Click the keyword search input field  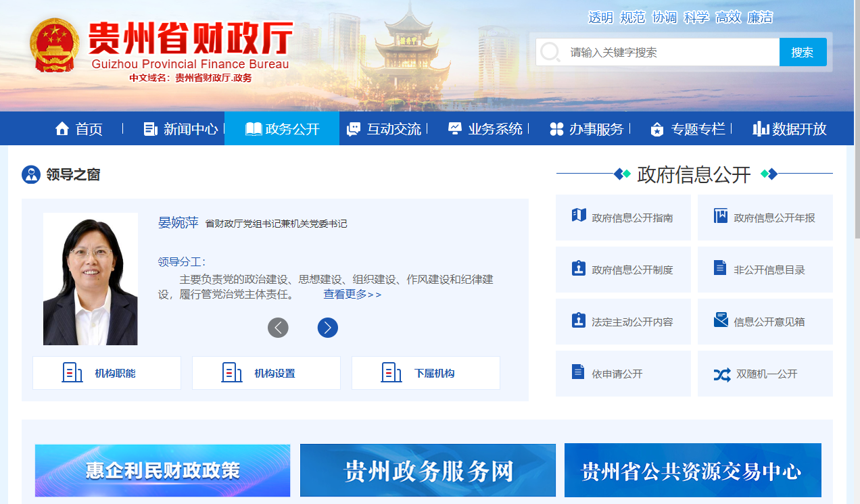(x=669, y=52)
